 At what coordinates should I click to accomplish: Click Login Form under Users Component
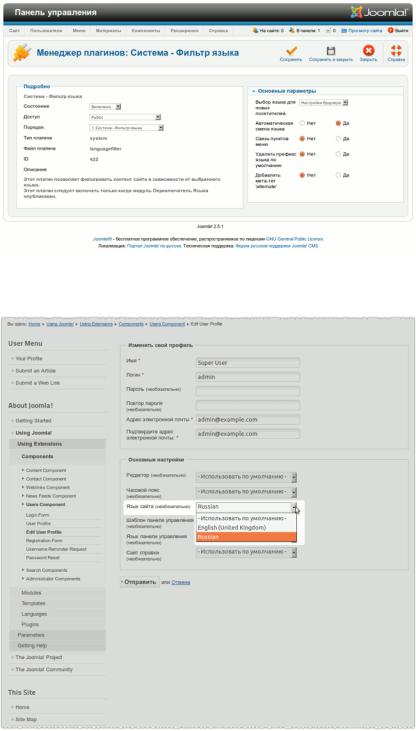pos(38,515)
